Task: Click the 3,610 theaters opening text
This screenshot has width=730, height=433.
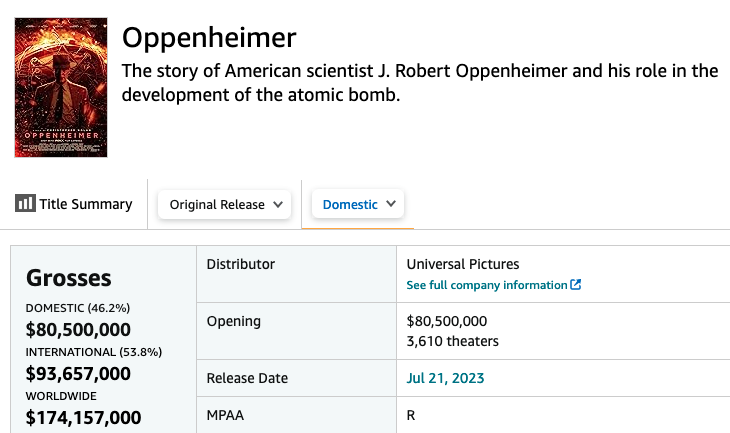Action: tap(453, 341)
